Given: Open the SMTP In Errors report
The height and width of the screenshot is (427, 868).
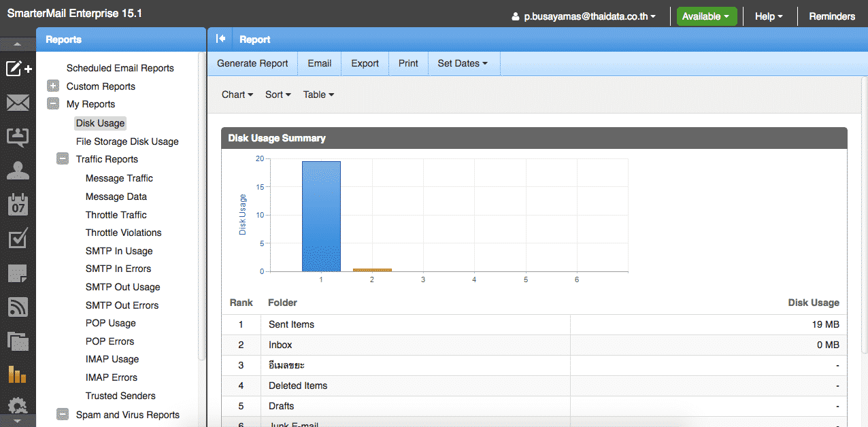Looking at the screenshot, I should coord(118,269).
